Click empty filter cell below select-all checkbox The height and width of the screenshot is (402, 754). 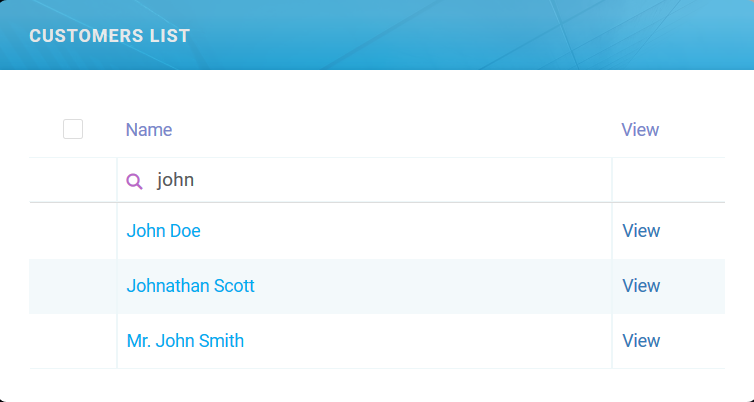point(73,181)
